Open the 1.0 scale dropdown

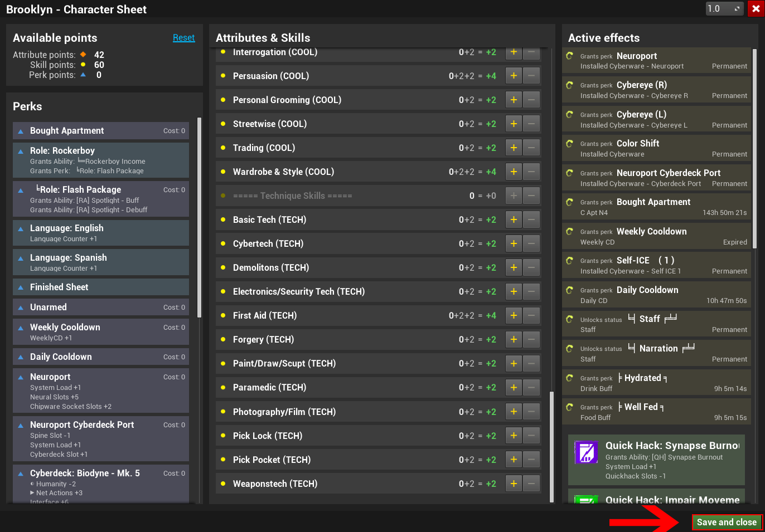[x=724, y=8]
